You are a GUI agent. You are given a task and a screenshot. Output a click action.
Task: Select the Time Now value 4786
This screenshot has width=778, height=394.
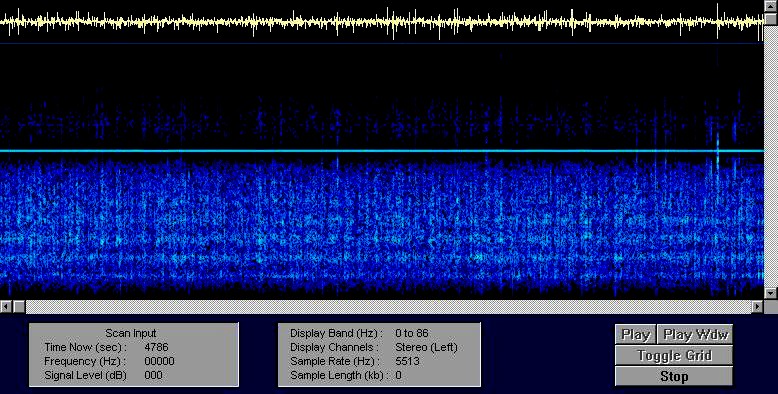click(156, 347)
